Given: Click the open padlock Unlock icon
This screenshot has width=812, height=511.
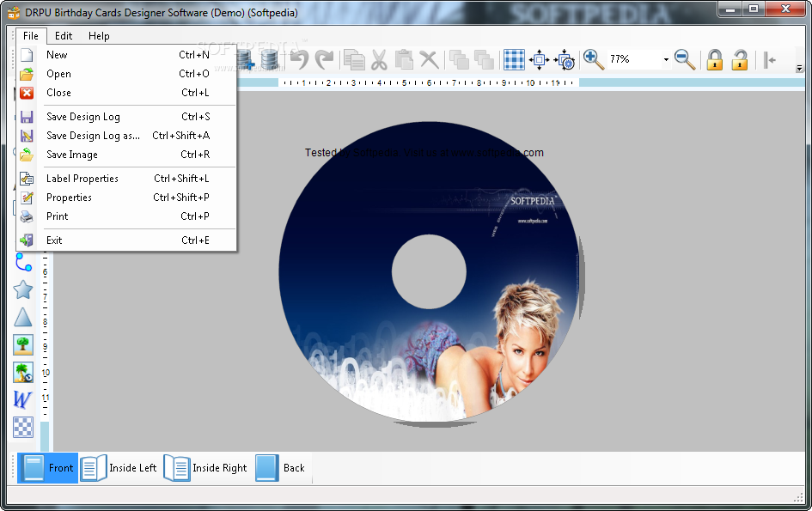Looking at the screenshot, I should point(740,59).
